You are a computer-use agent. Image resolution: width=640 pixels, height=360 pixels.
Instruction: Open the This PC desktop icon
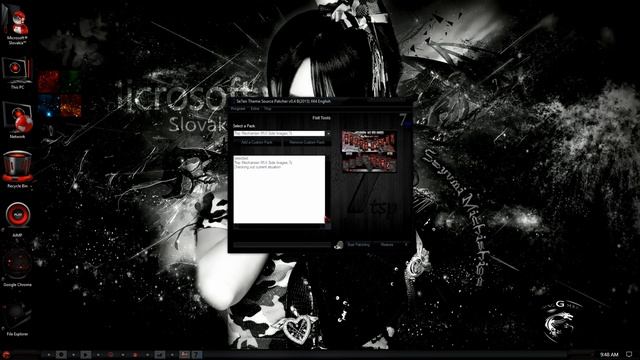[17, 73]
